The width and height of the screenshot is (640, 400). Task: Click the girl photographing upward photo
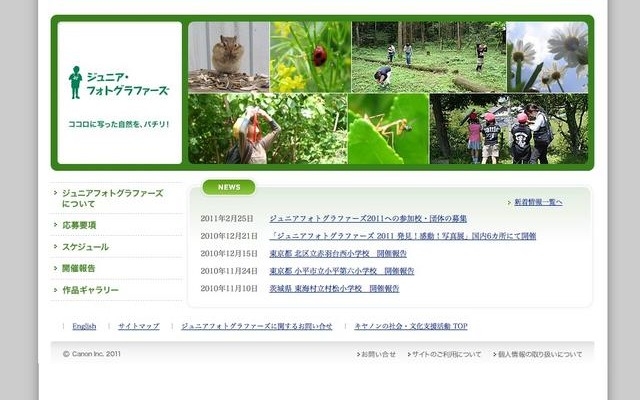(268, 129)
